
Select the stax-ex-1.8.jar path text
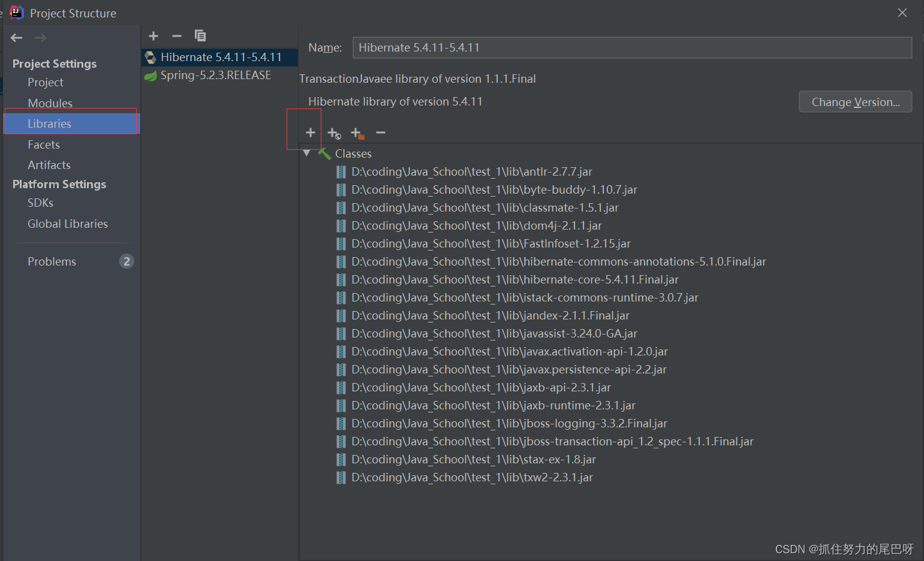click(x=474, y=460)
